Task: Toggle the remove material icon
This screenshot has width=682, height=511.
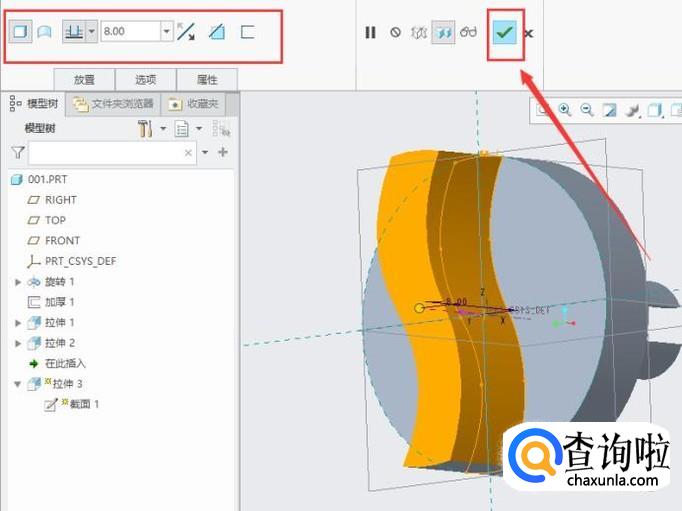Action: click(x=217, y=32)
